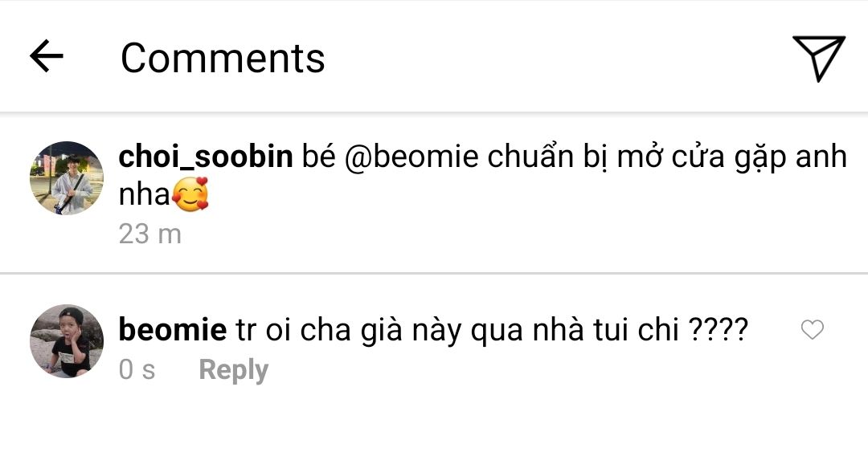Like beomie's comment with heart icon

point(812,330)
